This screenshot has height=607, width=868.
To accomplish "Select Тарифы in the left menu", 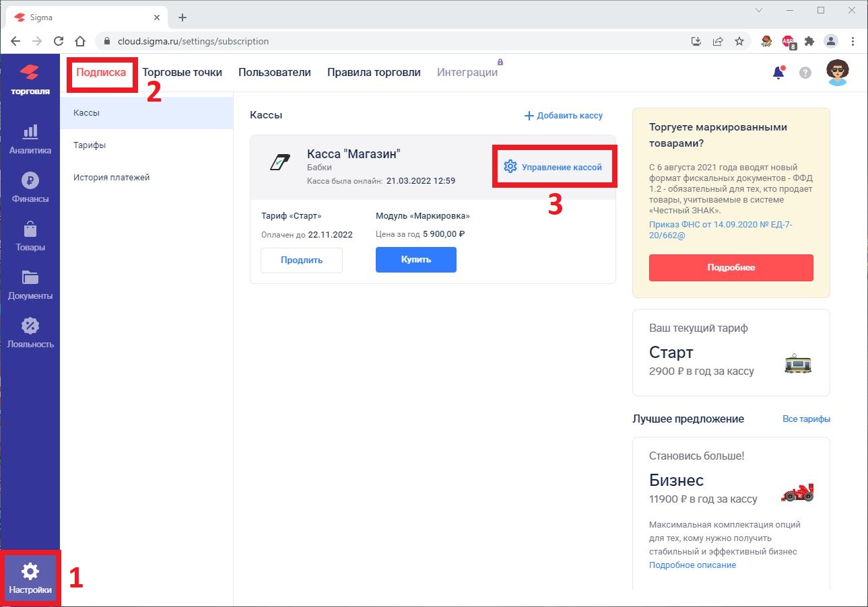I will click(x=90, y=145).
